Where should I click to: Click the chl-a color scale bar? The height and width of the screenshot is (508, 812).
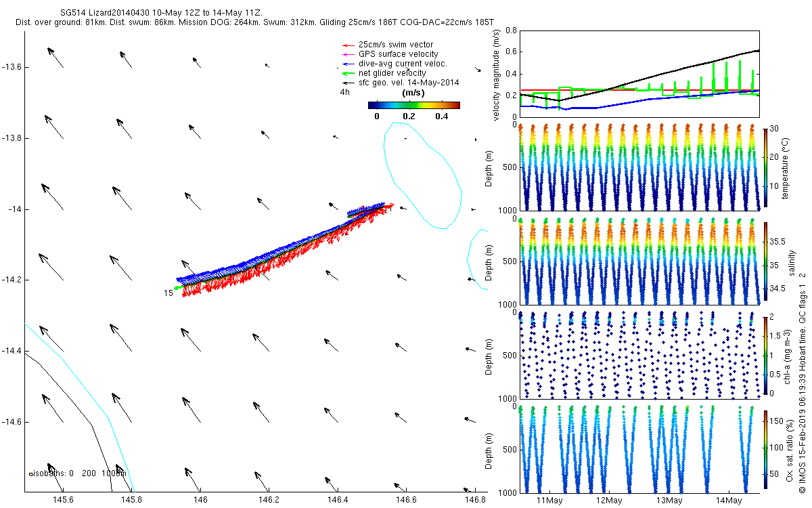[765, 356]
